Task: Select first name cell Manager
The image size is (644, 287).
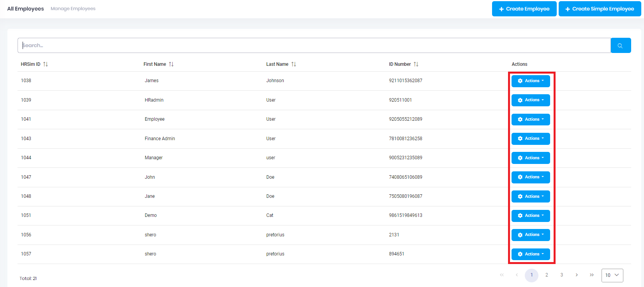Action: (x=154, y=158)
